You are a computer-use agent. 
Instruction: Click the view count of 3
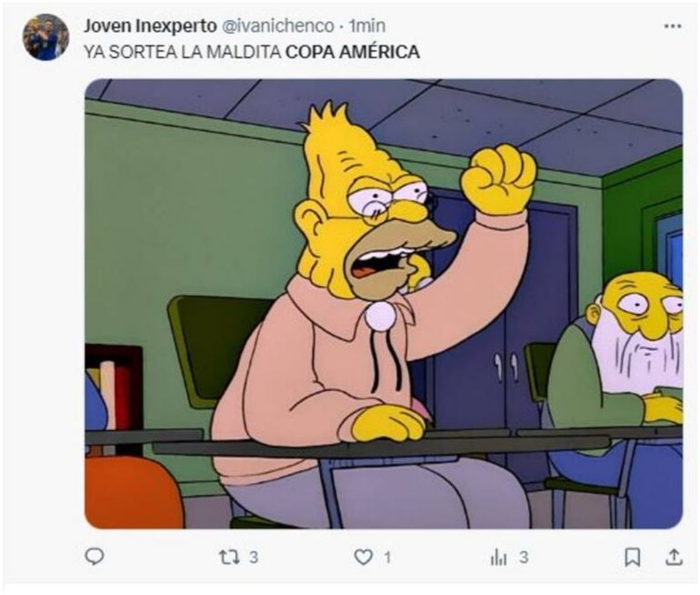coord(524,557)
